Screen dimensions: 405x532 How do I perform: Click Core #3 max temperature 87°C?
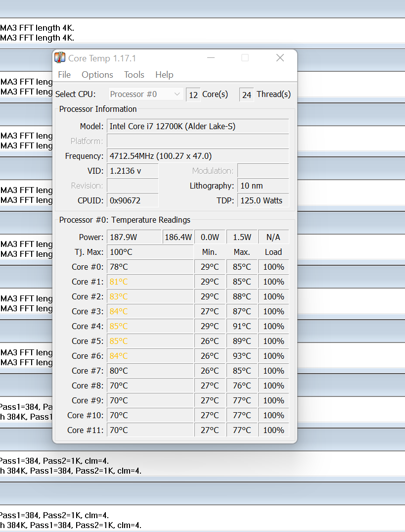[242, 311]
